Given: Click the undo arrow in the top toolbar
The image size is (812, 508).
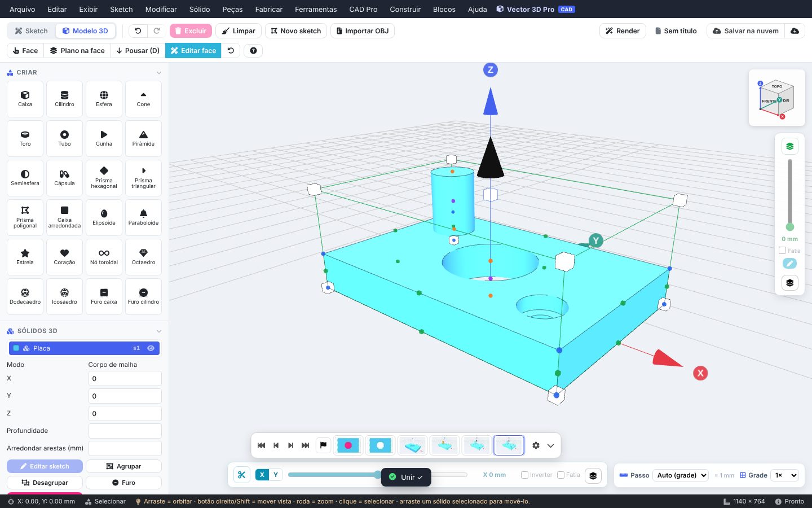Looking at the screenshot, I should (x=138, y=31).
